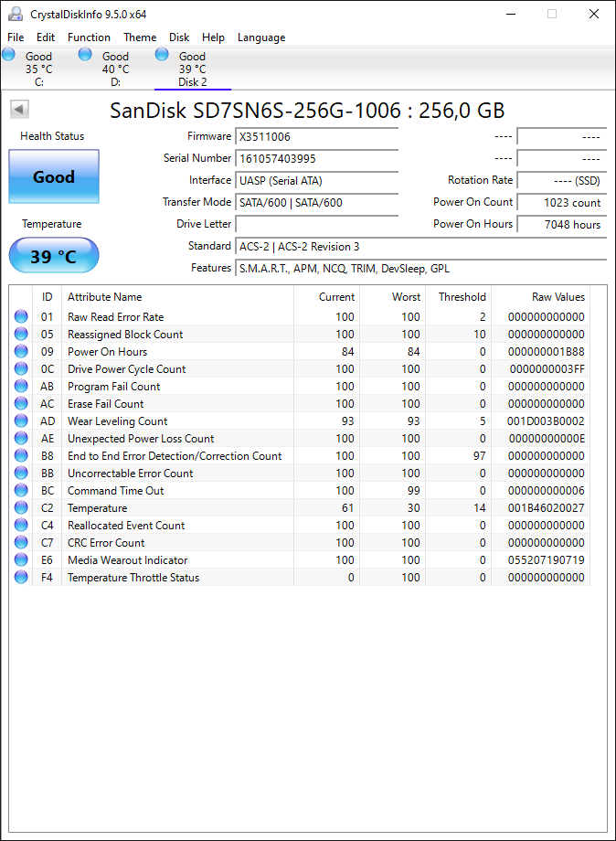This screenshot has height=841, width=616.
Task: Click the blue status orb for Disk 2
Action: coord(162,54)
